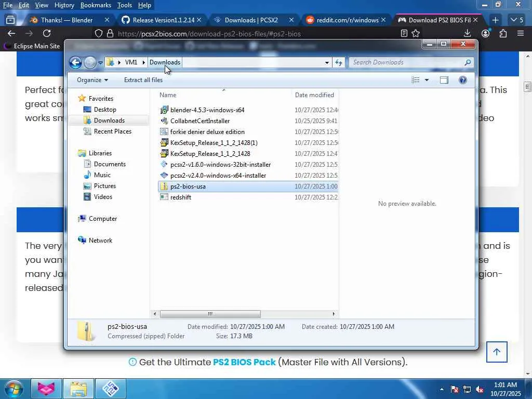
Task: Switch to Downloads | PCSX2 tab
Action: (251, 20)
